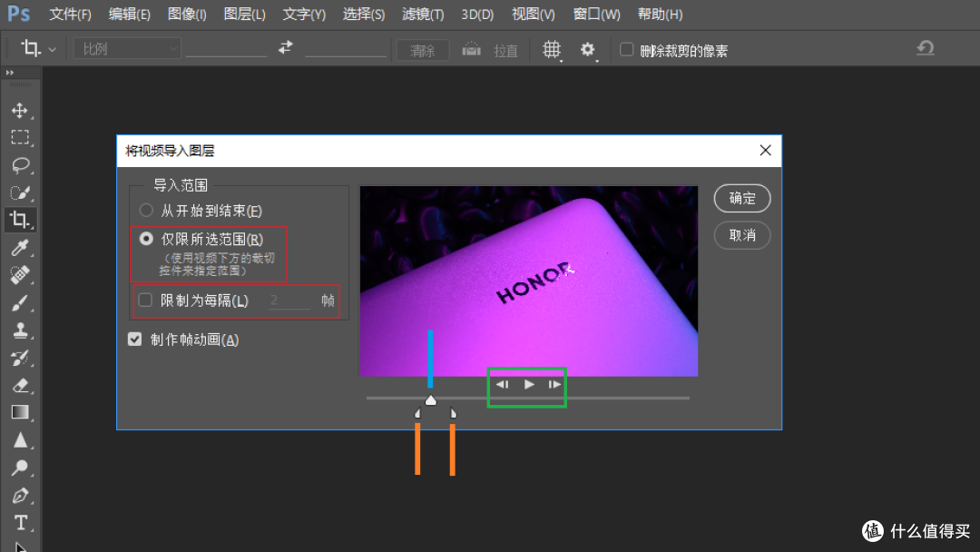Screen dimensions: 980x552
Task: Open crop overlay grid options
Action: click(x=552, y=50)
